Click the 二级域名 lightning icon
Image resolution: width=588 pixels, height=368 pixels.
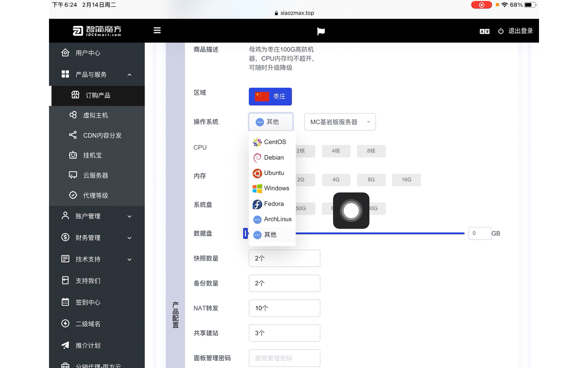click(x=65, y=324)
